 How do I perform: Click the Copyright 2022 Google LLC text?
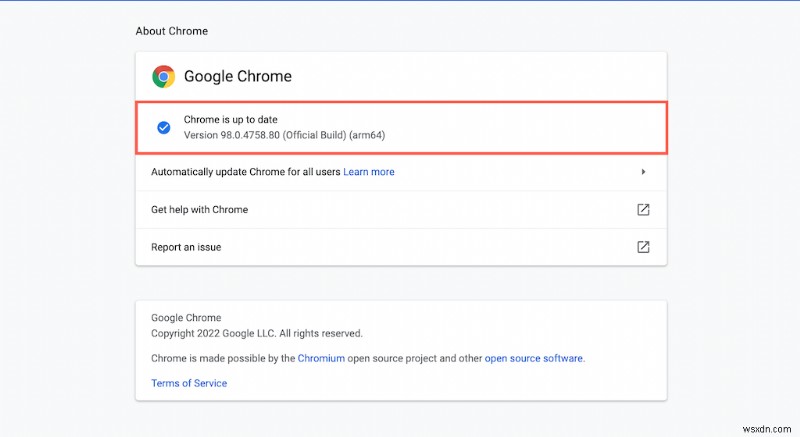(257, 333)
